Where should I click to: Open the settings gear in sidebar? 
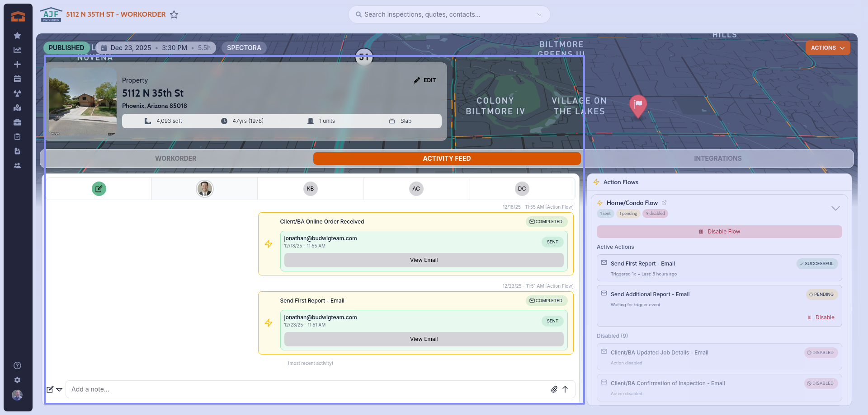pyautogui.click(x=17, y=380)
